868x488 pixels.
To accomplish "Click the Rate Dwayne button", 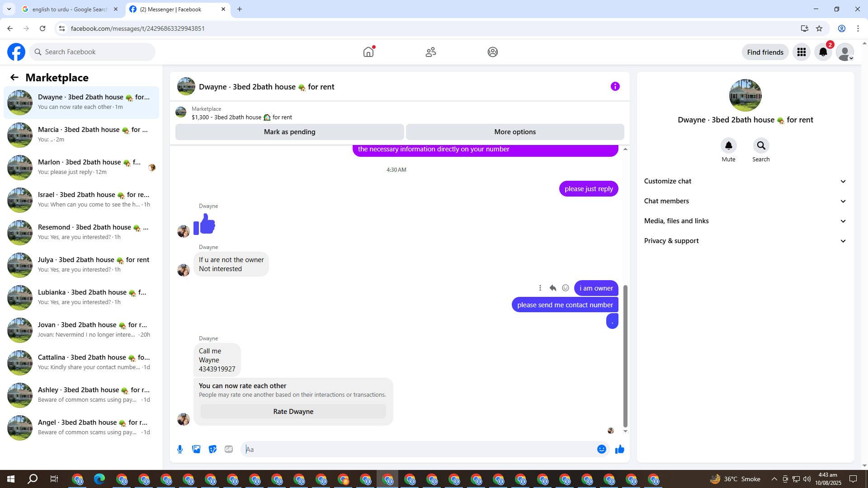I will click(293, 412).
